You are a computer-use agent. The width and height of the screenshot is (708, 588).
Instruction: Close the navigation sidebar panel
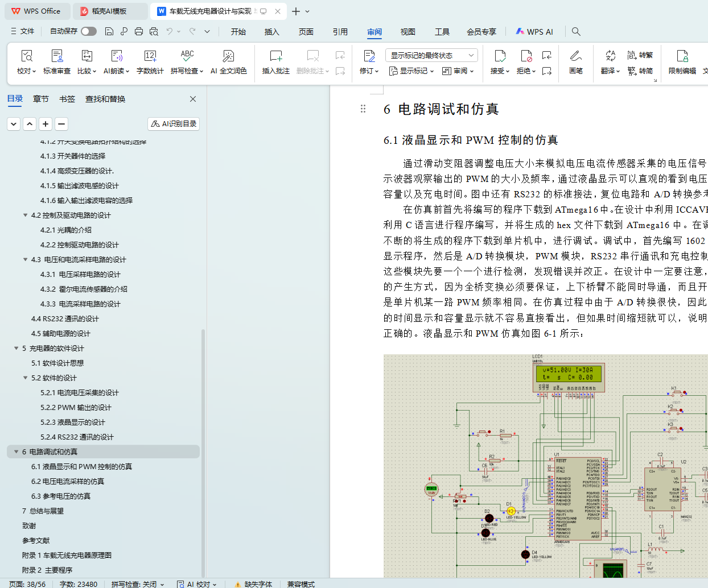193,99
